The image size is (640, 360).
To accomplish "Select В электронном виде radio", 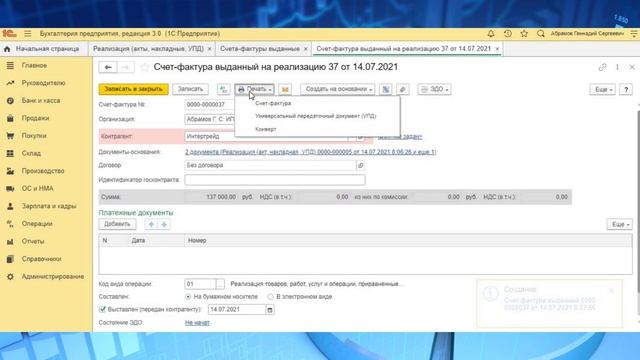I will tap(270, 297).
